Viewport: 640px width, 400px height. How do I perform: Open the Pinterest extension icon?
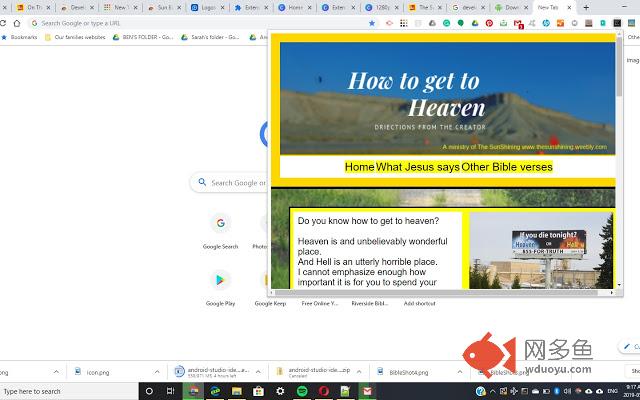(x=489, y=23)
